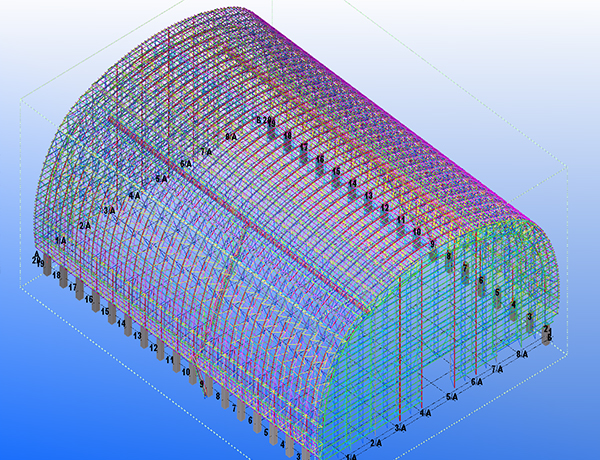
Task: Click grid label 2/A on rear-left gable
Action: (85, 225)
